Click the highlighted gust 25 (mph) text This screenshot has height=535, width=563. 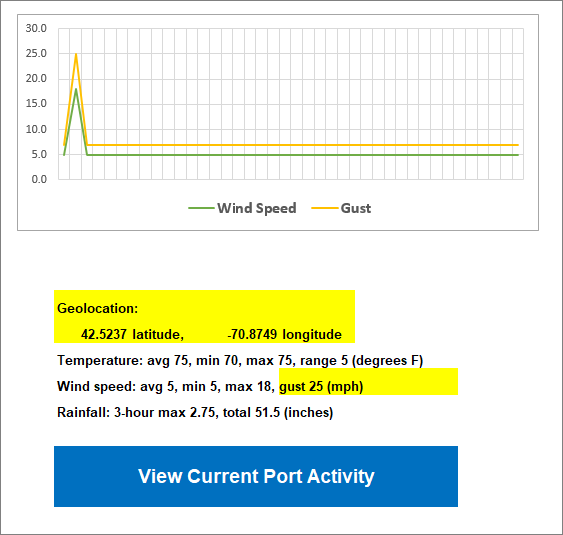[321, 386]
